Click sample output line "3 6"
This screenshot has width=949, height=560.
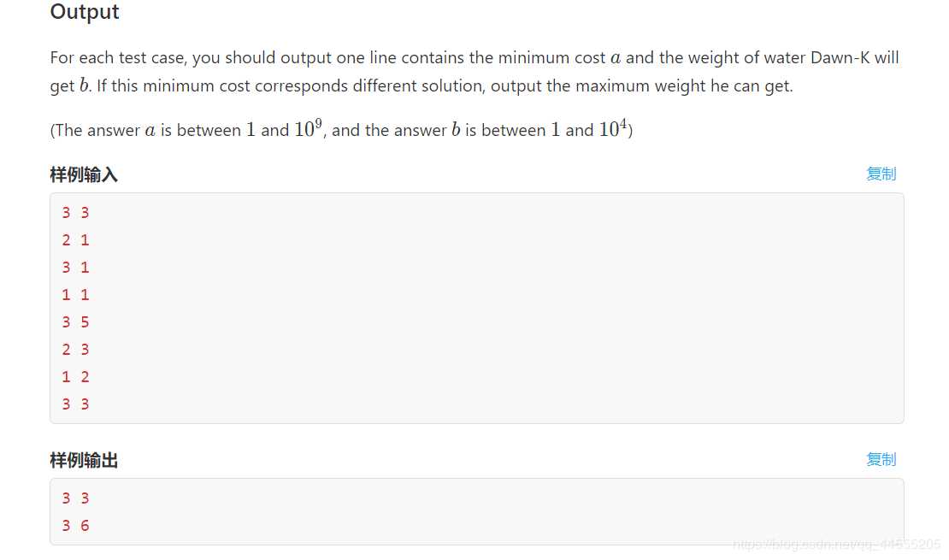pos(75,526)
